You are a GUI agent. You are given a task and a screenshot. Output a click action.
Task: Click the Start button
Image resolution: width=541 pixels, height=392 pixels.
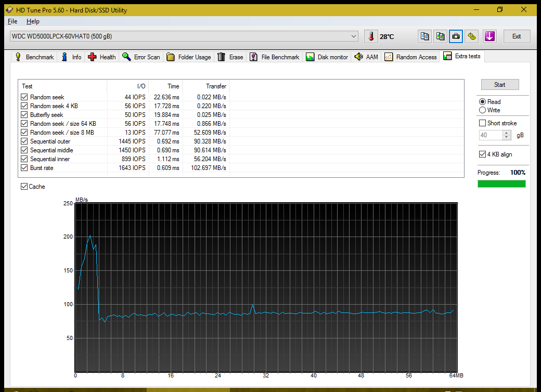pyautogui.click(x=500, y=84)
